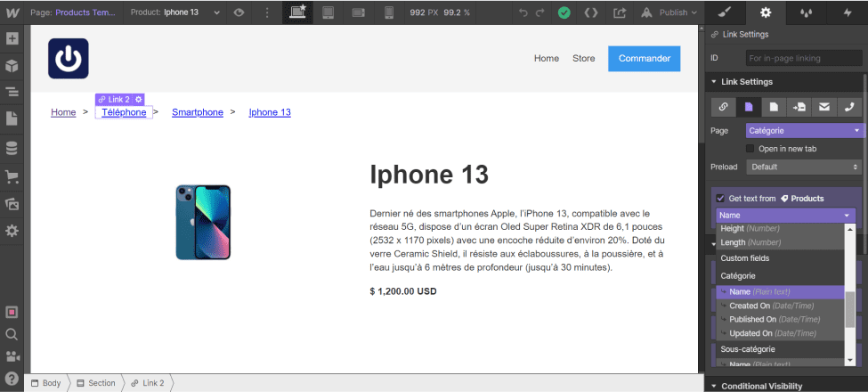868x392 pixels.
Task: Enable Open in new tab checkbox
Action: click(x=750, y=149)
